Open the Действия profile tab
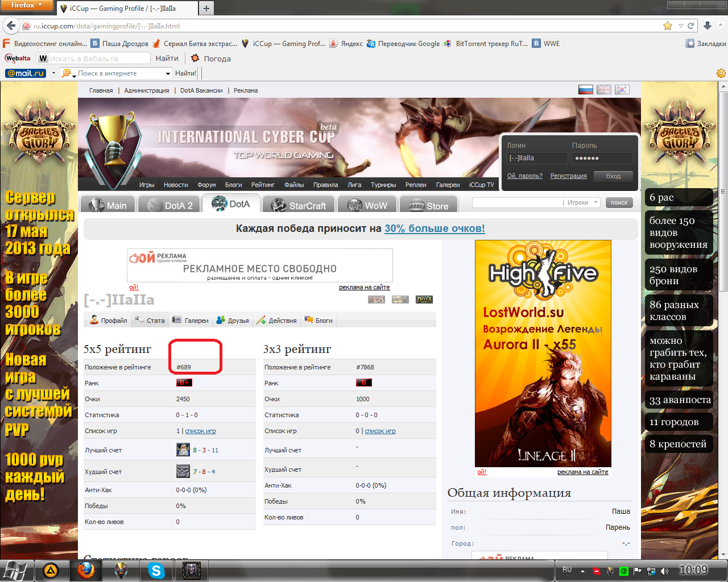Image resolution: width=728 pixels, height=582 pixels. tap(276, 321)
